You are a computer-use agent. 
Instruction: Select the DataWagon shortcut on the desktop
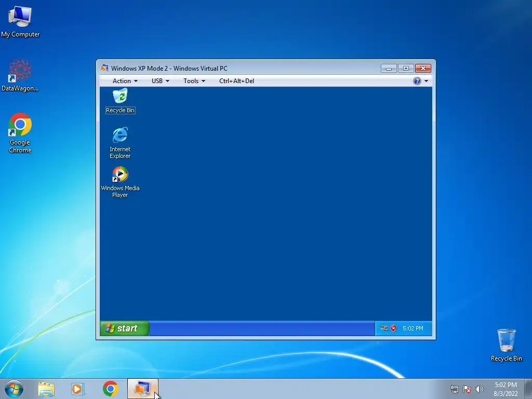click(20, 75)
